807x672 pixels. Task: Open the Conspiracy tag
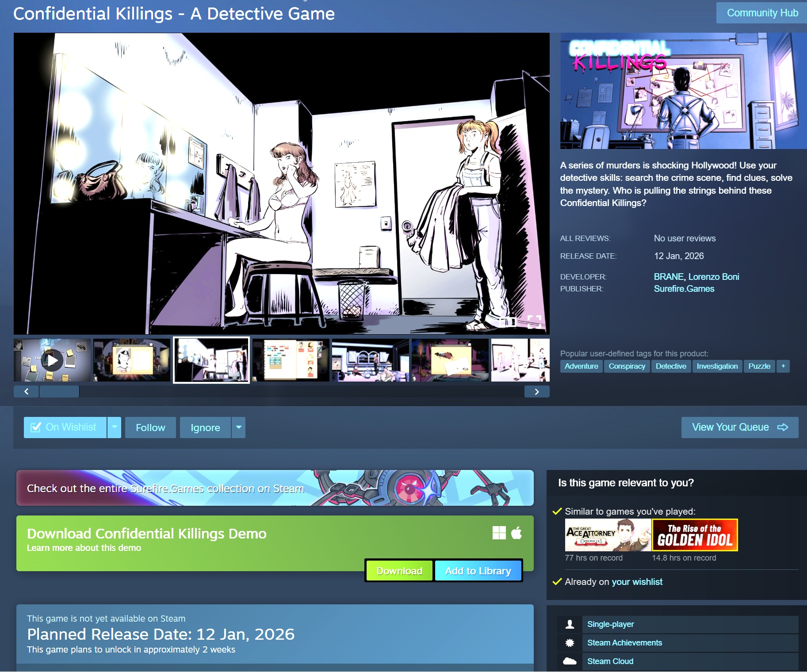(627, 366)
